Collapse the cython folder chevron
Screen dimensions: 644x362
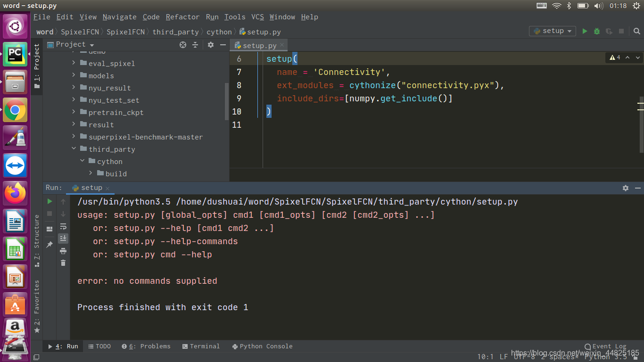click(82, 161)
